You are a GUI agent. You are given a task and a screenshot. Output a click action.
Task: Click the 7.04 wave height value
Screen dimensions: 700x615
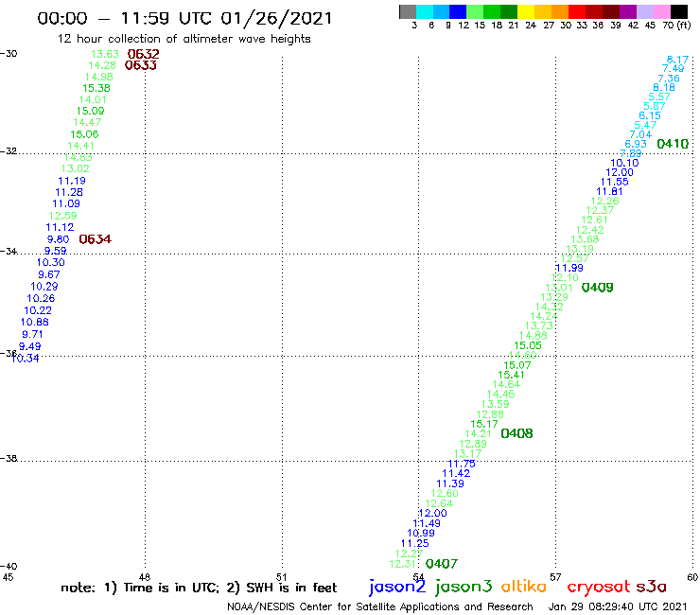(x=640, y=134)
